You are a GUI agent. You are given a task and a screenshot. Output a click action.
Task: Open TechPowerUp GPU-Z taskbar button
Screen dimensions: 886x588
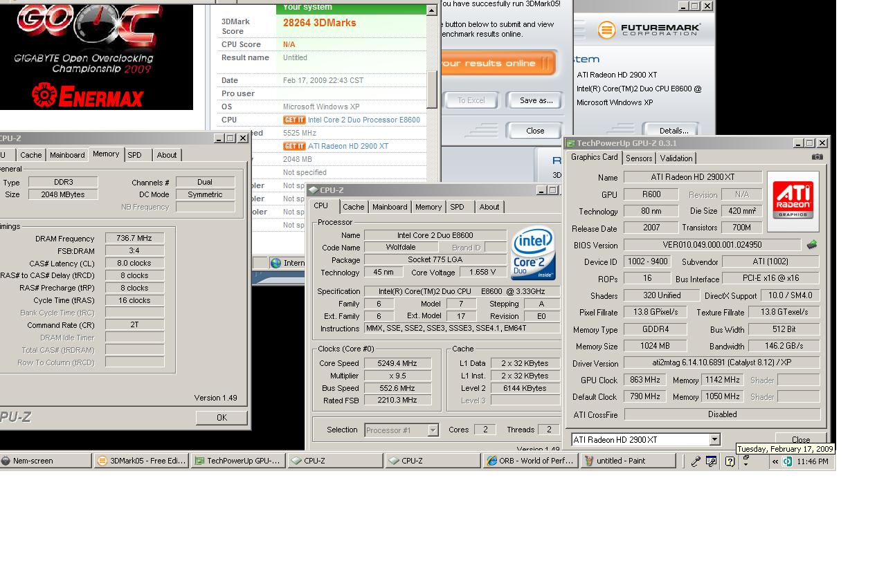(x=237, y=461)
